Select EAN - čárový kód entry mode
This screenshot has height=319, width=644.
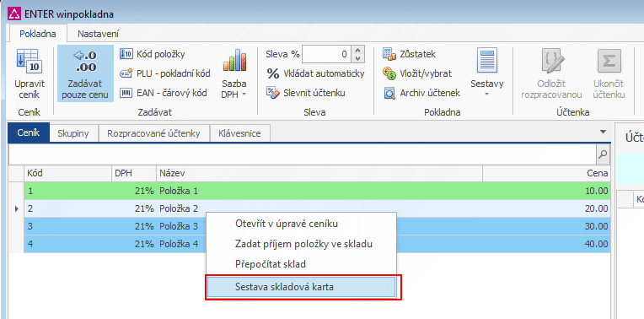click(163, 93)
